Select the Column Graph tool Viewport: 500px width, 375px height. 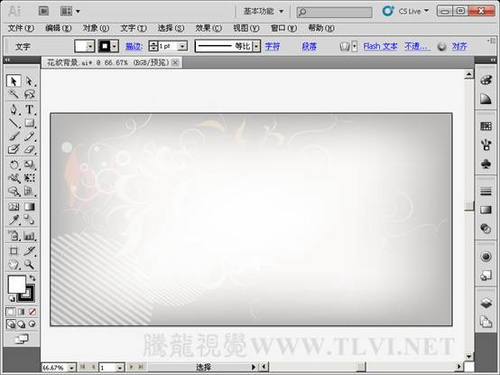29,236
